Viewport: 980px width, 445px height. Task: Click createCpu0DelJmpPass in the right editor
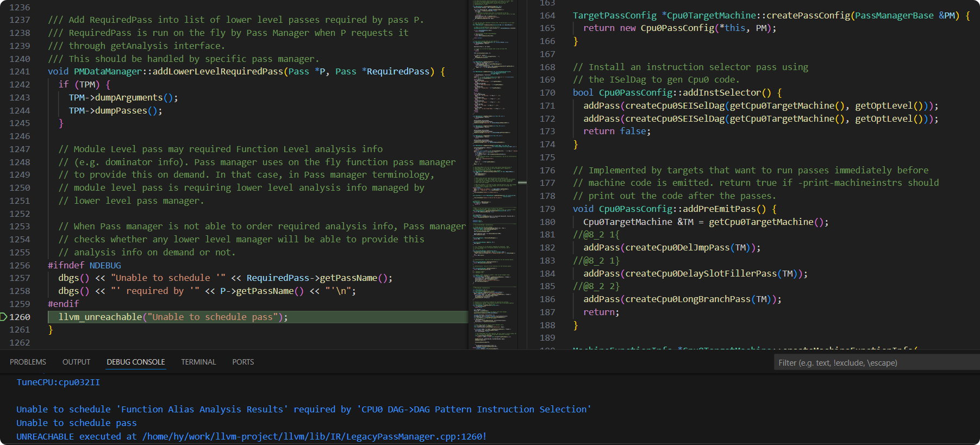(677, 248)
